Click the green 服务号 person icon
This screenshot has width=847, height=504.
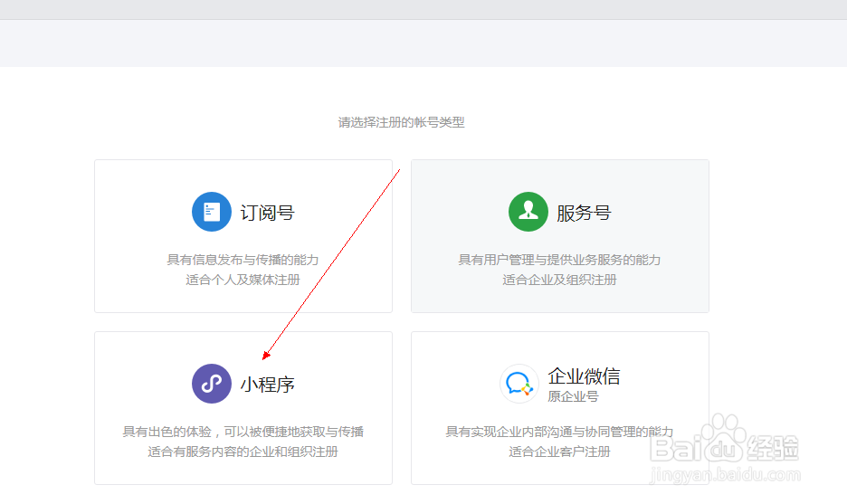click(528, 212)
